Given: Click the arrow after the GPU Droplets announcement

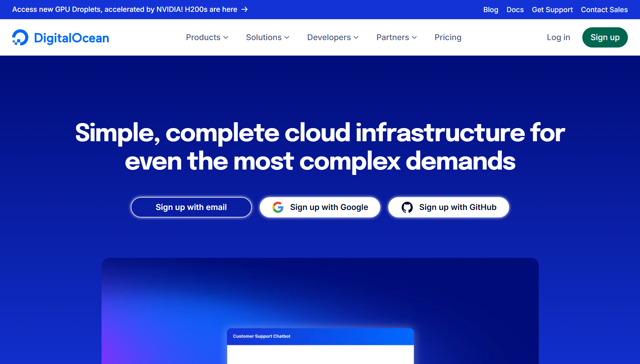Looking at the screenshot, I should click(x=245, y=9).
